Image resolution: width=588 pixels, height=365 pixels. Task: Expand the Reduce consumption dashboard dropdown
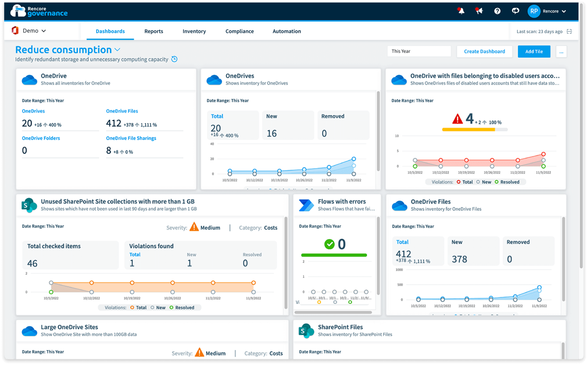pyautogui.click(x=117, y=50)
